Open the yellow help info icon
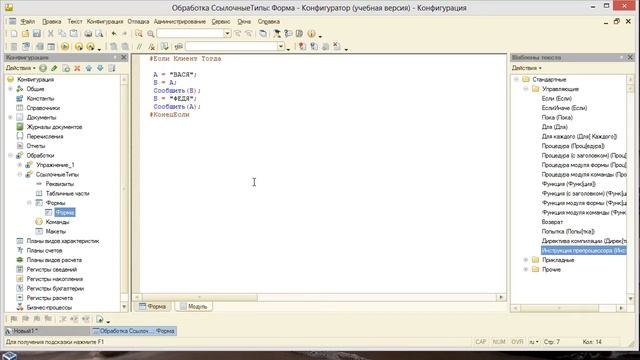Image resolution: width=640 pixels, height=360 pixels. 311,34
